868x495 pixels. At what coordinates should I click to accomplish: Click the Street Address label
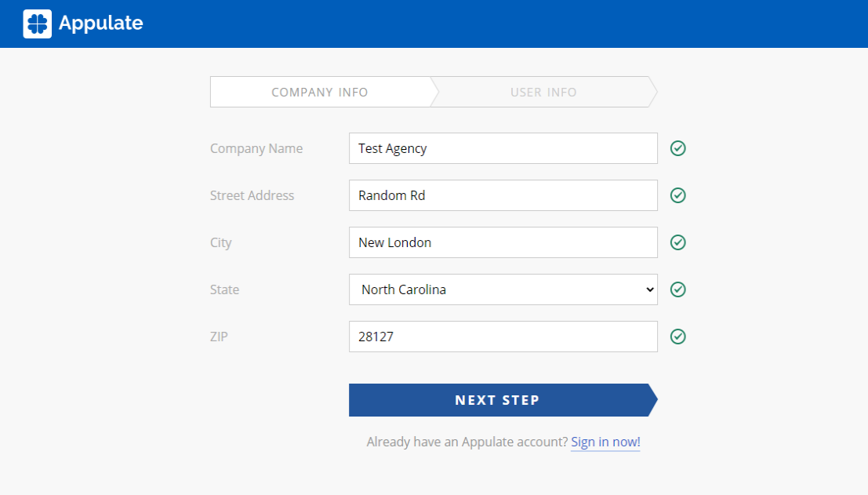[x=252, y=195]
